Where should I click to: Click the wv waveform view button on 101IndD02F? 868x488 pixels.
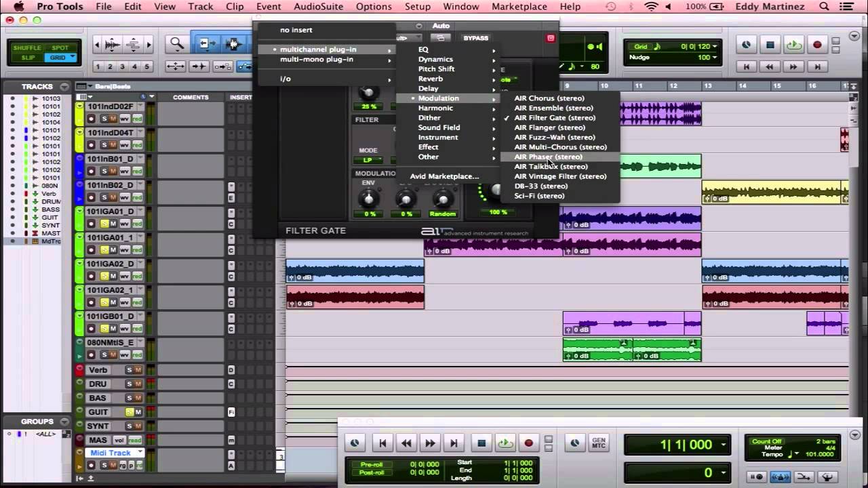coord(125,119)
